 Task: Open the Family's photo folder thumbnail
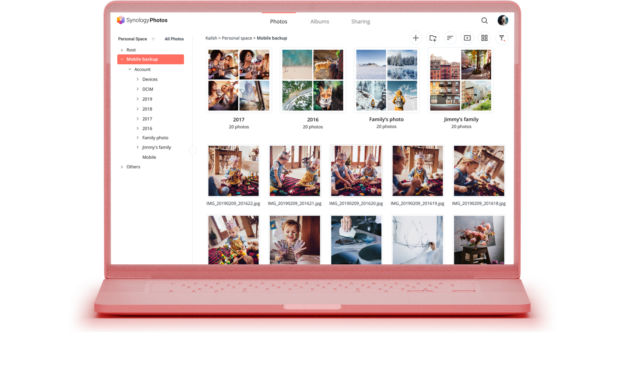click(x=387, y=80)
